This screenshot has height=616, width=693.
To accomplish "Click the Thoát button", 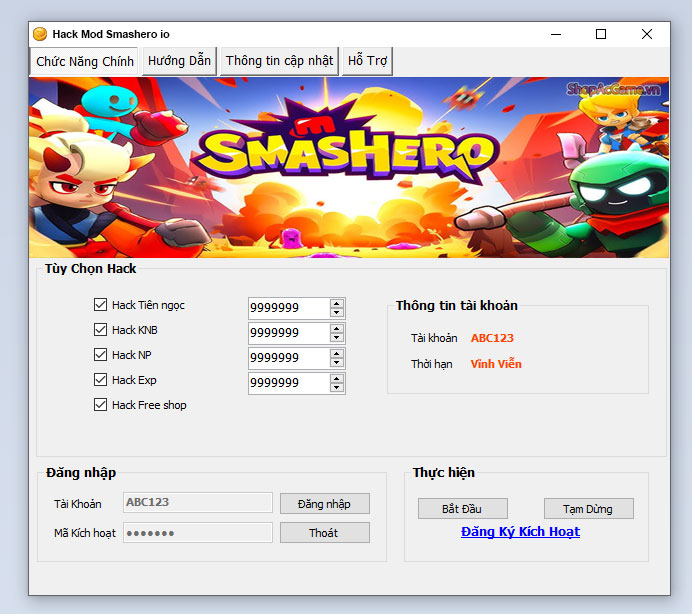I will [x=324, y=533].
